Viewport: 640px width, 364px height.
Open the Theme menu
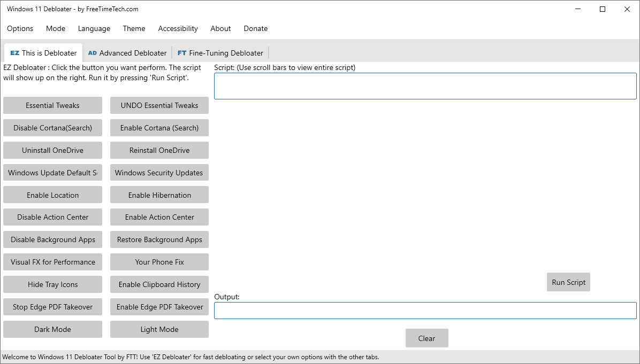pyautogui.click(x=134, y=28)
